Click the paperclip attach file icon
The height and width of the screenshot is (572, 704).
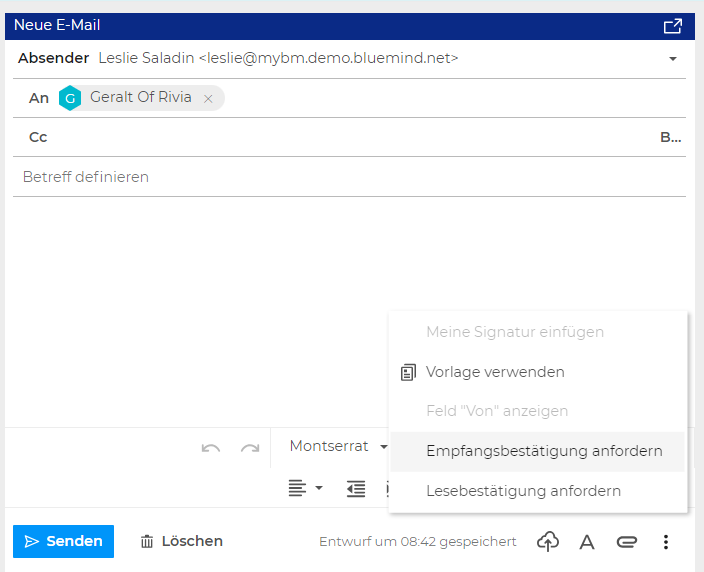pyautogui.click(x=627, y=541)
